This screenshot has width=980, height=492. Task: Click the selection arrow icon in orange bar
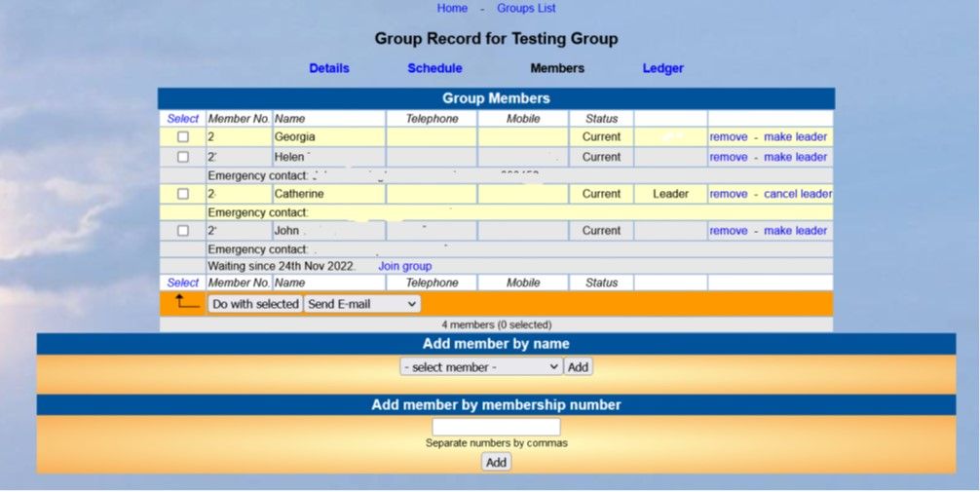185,302
